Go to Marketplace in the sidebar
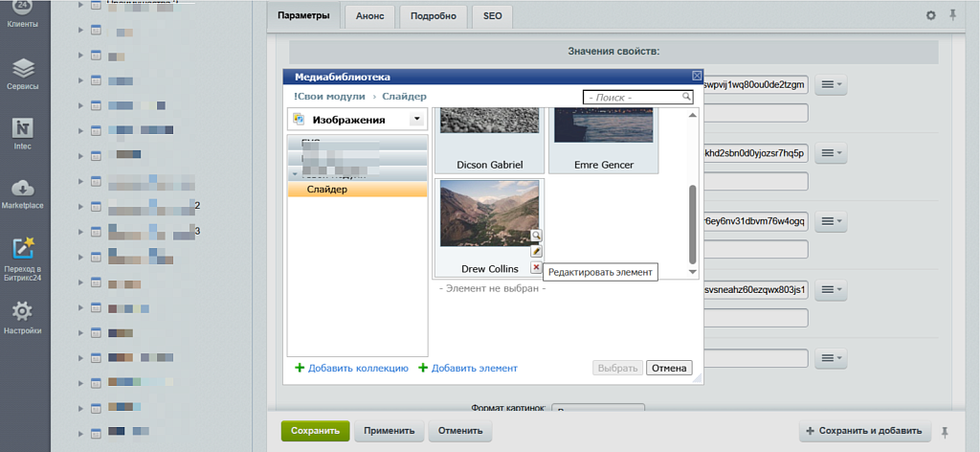Screen dimensions: 980x452 pyautogui.click(x=24, y=192)
